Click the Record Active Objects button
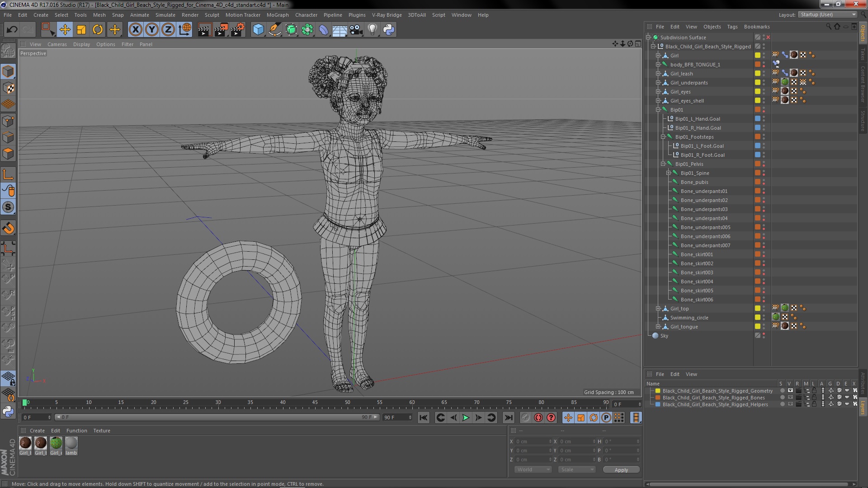 [x=525, y=418]
